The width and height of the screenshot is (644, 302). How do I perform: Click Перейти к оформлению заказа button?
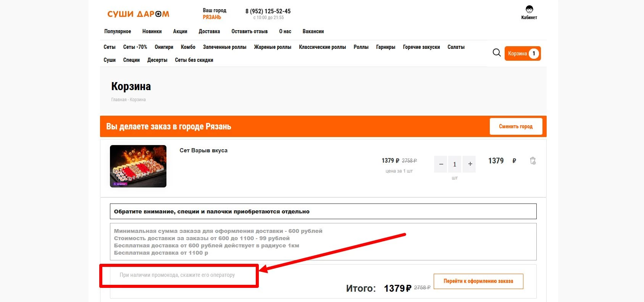point(478,281)
